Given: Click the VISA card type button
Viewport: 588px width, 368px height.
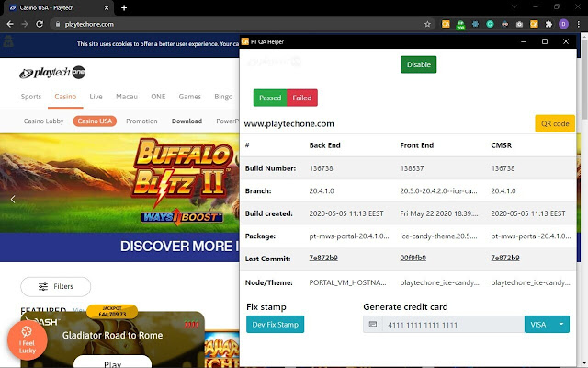Looking at the screenshot, I should (x=538, y=325).
